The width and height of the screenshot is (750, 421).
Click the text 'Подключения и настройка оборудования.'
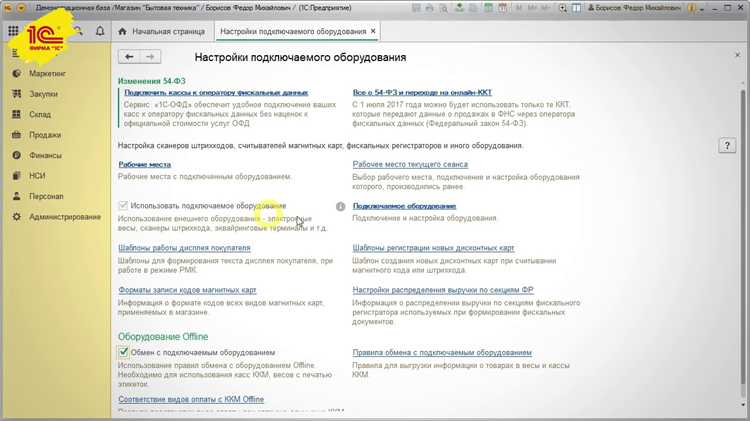(x=425, y=218)
